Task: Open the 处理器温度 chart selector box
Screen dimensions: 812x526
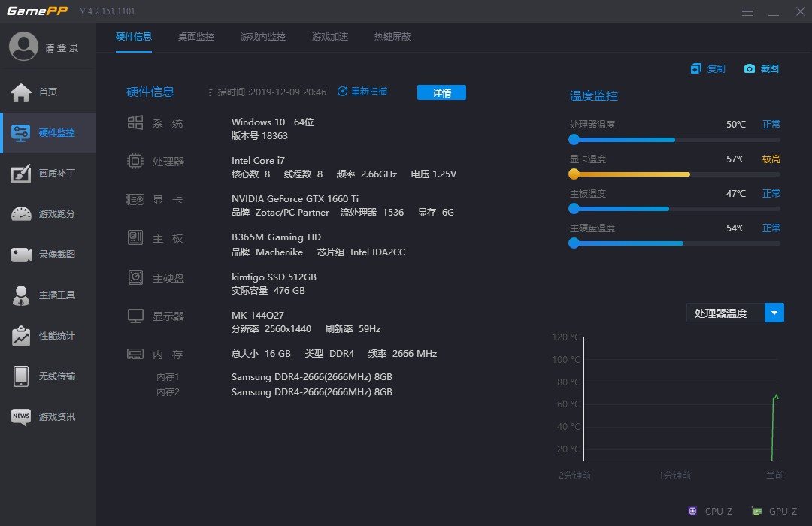Action: pyautogui.click(x=735, y=313)
